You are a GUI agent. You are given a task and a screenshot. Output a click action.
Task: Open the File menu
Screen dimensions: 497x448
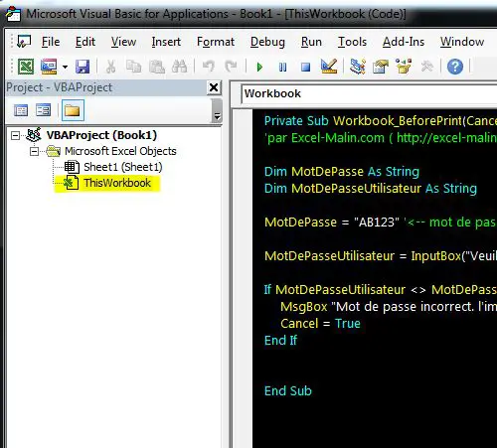pyautogui.click(x=51, y=42)
